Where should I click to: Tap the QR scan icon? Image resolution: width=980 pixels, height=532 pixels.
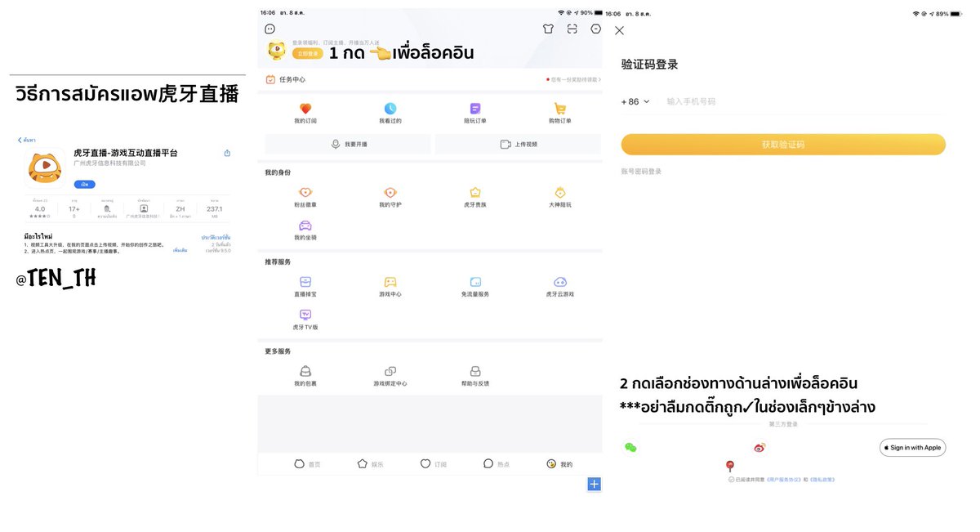coord(572,29)
